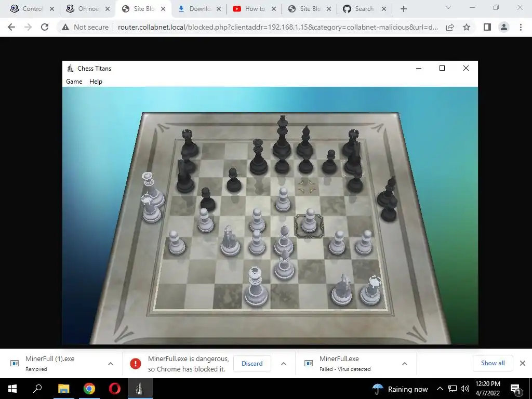Open the Help menu in Chess Titans
532x399 pixels.
coord(96,82)
